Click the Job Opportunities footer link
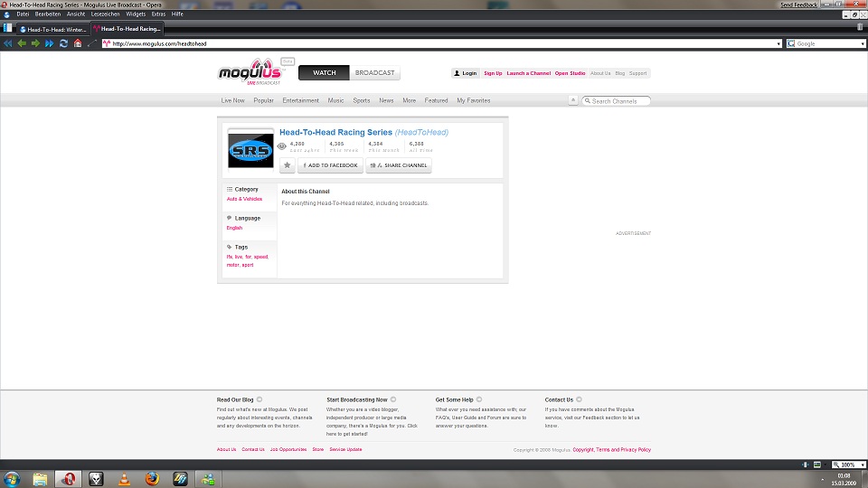Image resolution: width=868 pixels, height=488 pixels. [288, 449]
